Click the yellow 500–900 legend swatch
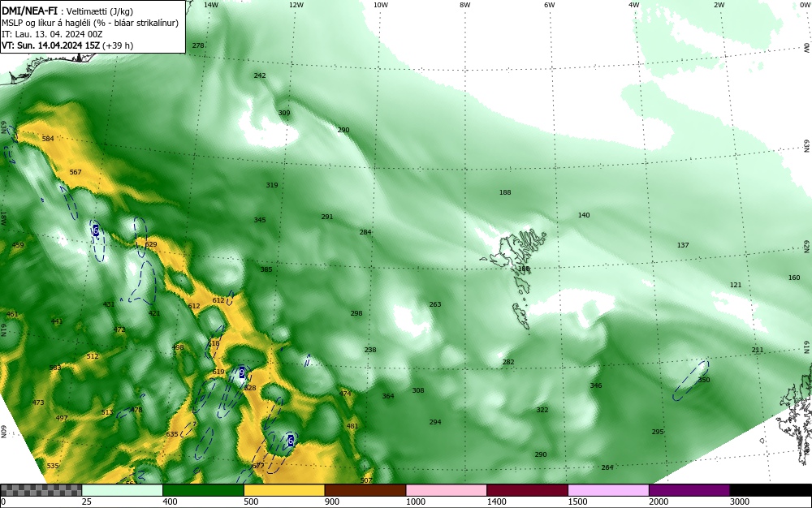This screenshot has width=812, height=508. 284,490
